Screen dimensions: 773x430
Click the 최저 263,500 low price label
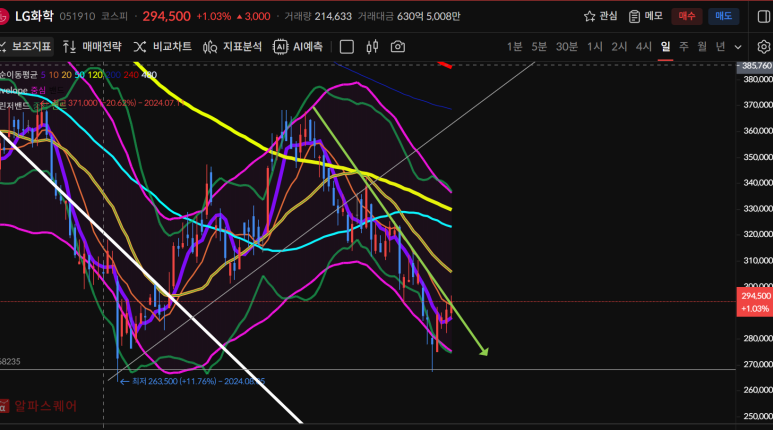click(x=193, y=381)
